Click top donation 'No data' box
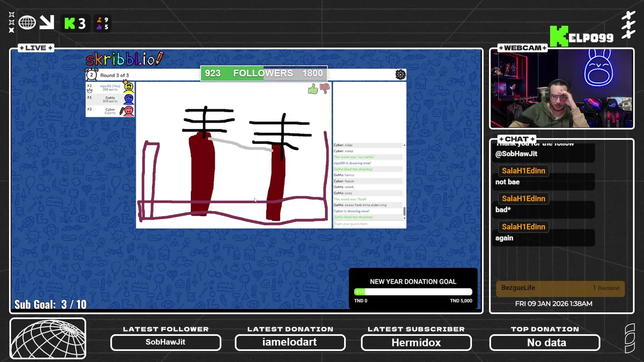Screen dimensions: 644x362 pyautogui.click(x=545, y=342)
